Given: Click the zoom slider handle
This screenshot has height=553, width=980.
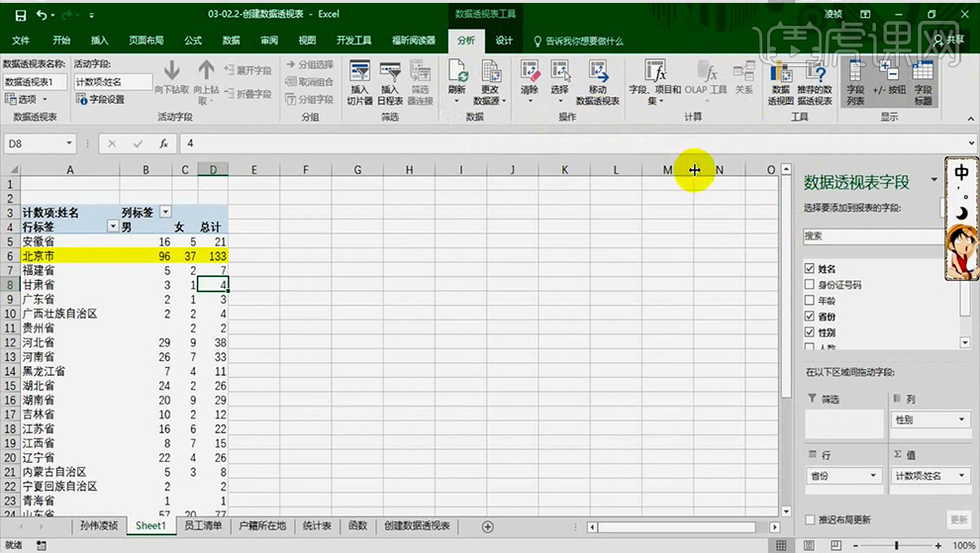Looking at the screenshot, I should coord(896,545).
